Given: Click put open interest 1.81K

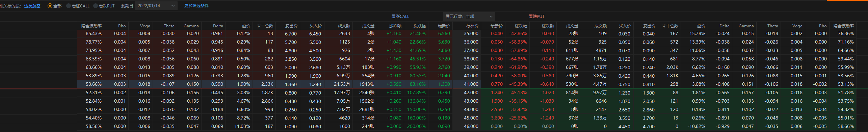Looking at the screenshot, I should pyautogui.click(x=673, y=76).
